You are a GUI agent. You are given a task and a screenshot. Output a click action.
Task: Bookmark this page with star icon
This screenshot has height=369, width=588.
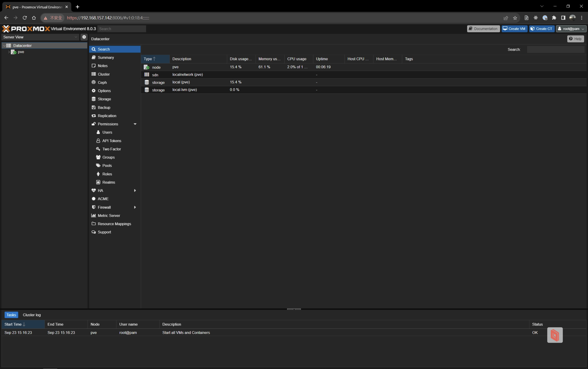point(515,18)
